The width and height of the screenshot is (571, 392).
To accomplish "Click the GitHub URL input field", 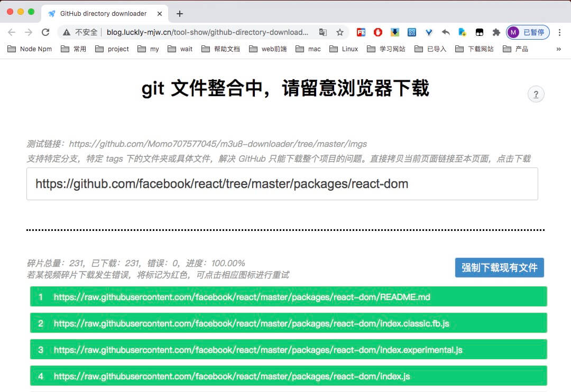I will [x=282, y=184].
